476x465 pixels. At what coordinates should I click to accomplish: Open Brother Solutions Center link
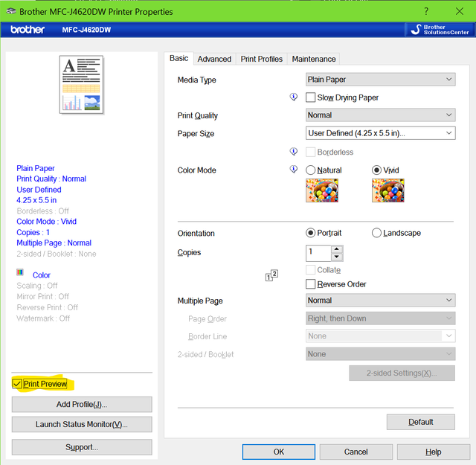click(440, 30)
